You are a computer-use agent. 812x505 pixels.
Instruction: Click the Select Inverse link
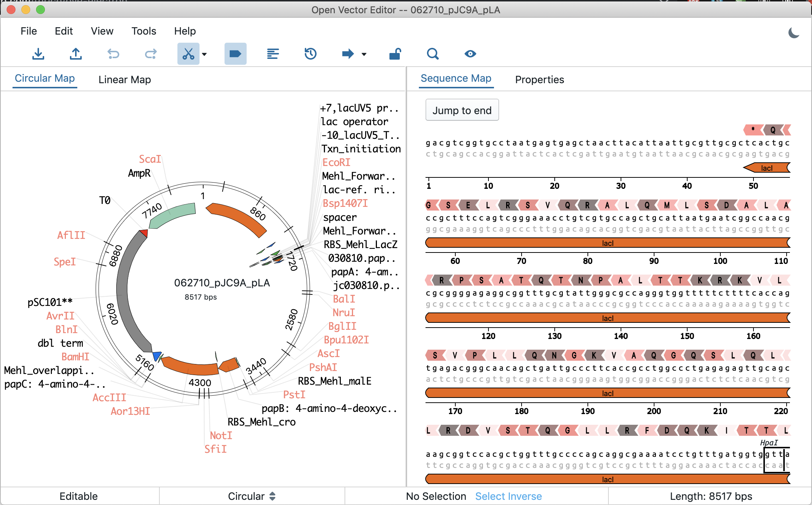[508, 496]
